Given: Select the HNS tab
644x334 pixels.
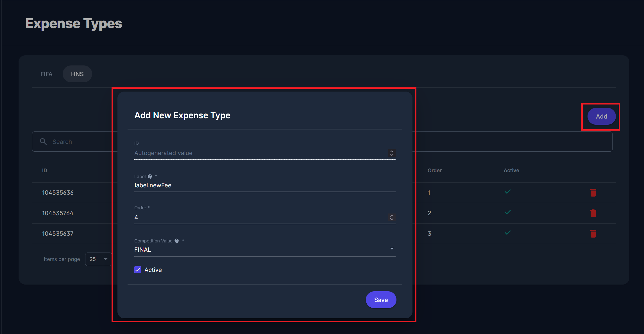Looking at the screenshot, I should coord(77,74).
